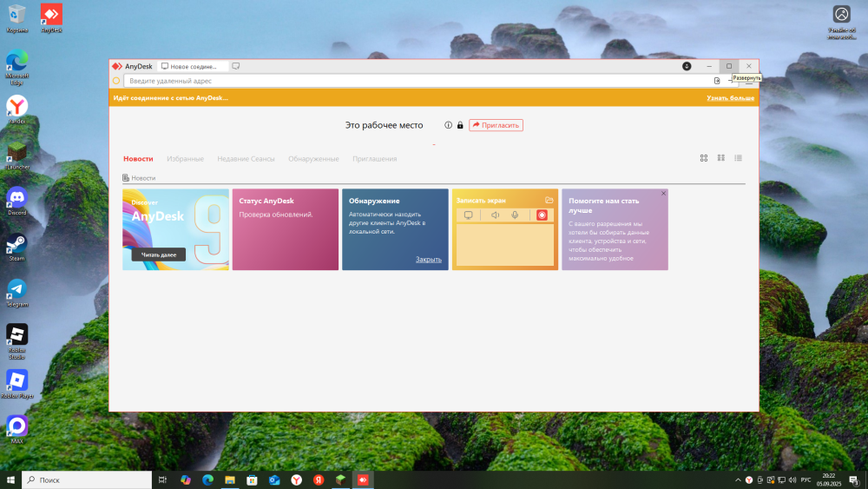Click the Это рабочее место heading

(385, 125)
